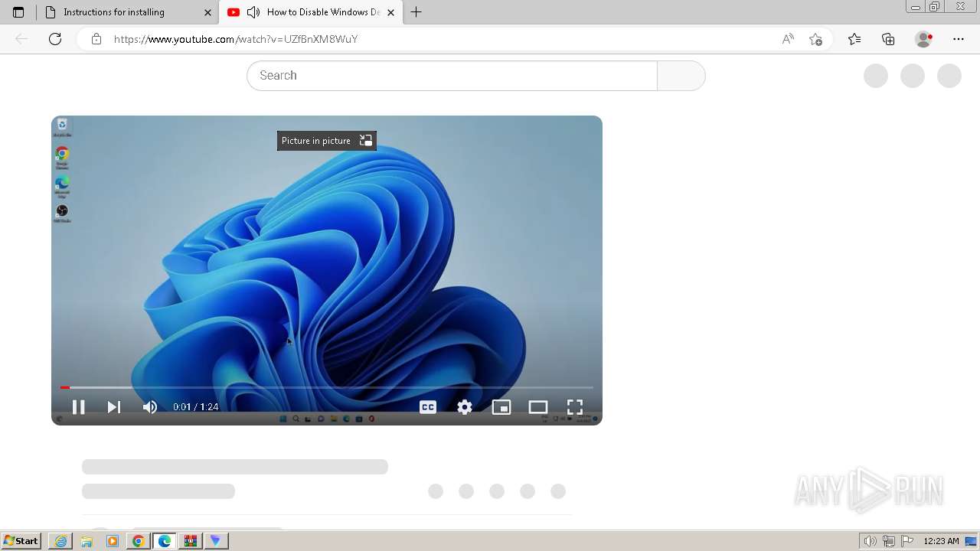Focus the YouTube Search box

(452, 76)
